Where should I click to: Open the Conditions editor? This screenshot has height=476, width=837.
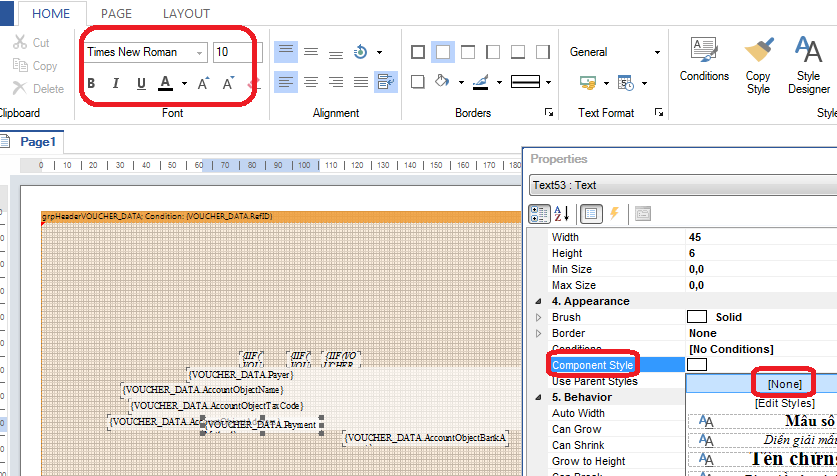pyautogui.click(x=704, y=59)
